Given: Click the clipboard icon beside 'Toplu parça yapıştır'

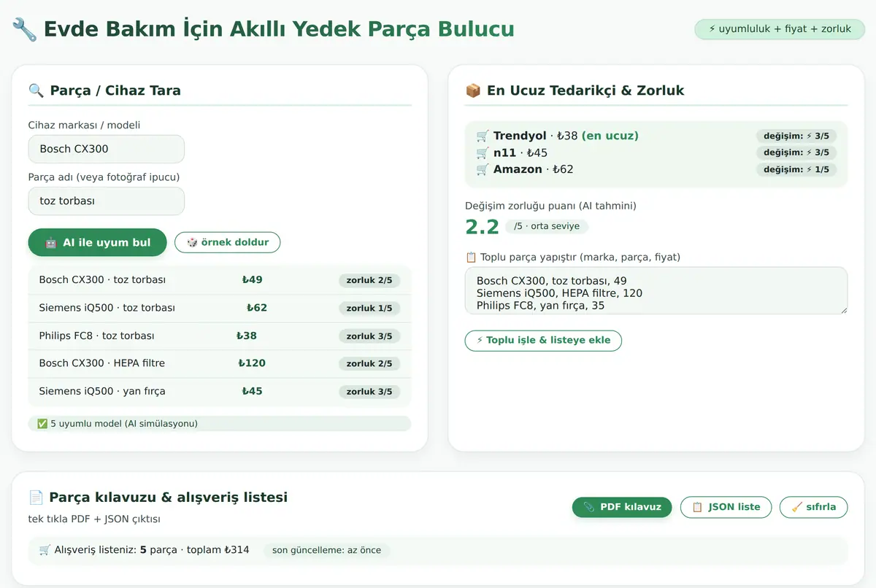Looking at the screenshot, I should point(471,258).
